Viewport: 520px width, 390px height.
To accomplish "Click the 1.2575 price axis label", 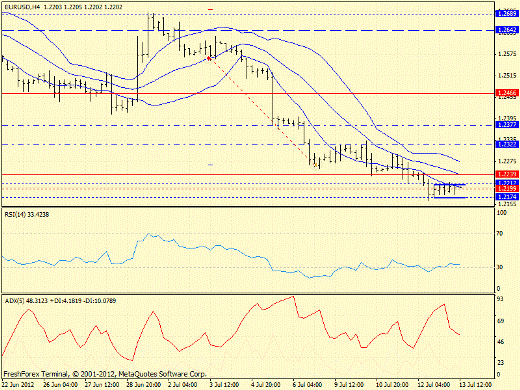I will 507,54.
